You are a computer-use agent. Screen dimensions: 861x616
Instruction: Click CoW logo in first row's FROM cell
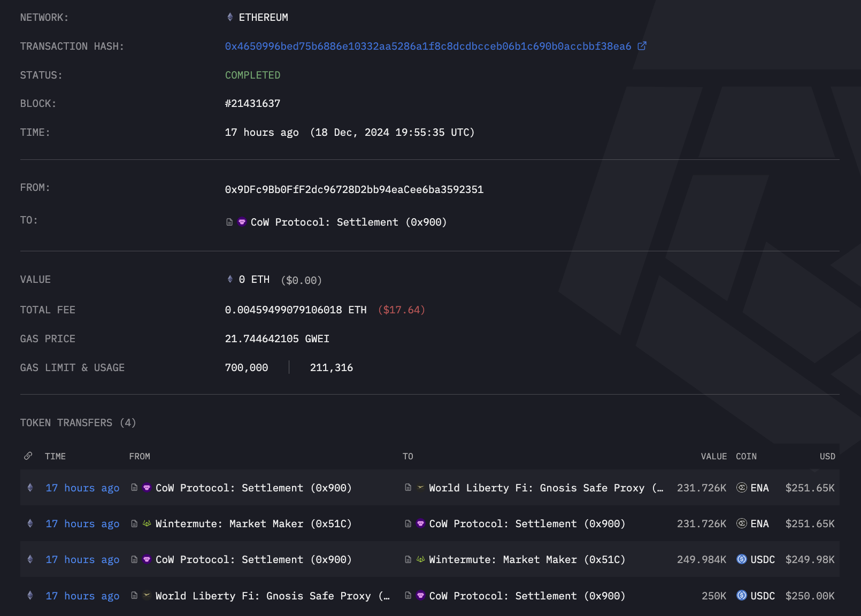click(147, 488)
